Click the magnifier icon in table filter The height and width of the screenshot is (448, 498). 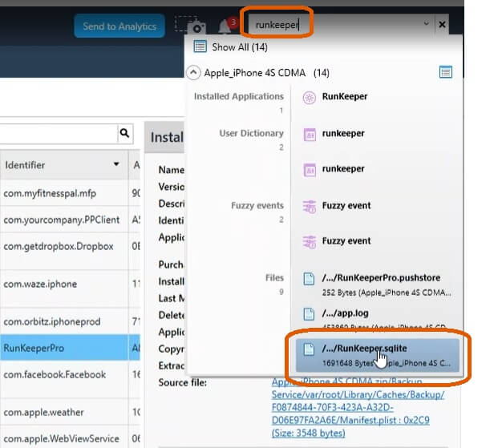pos(124,133)
